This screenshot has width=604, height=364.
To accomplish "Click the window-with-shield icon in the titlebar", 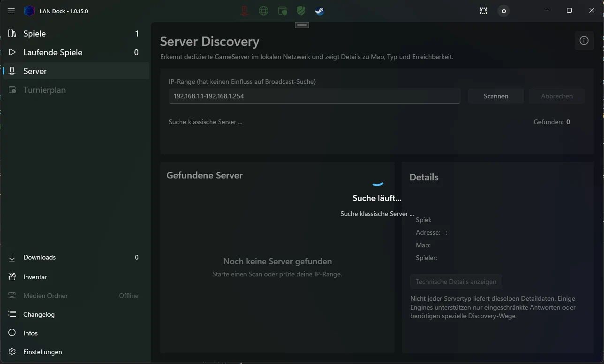I will coord(282,11).
